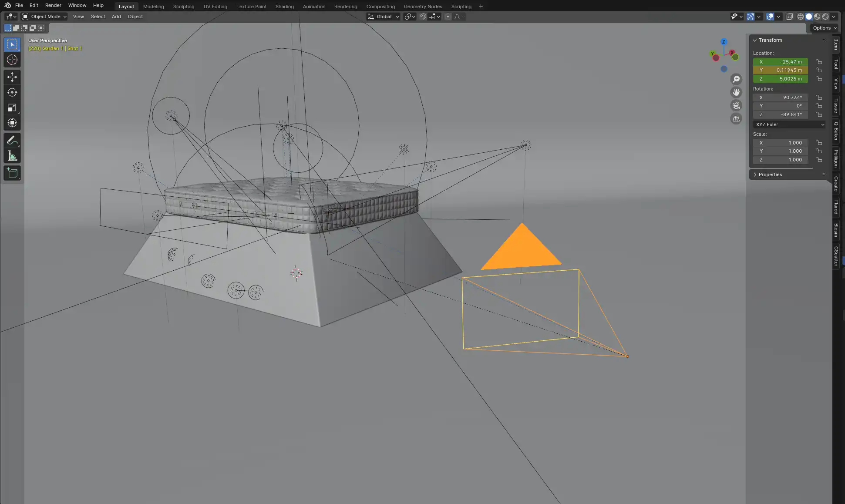Image resolution: width=845 pixels, height=504 pixels.
Task: Switch to Material Preview shading
Action: pos(817,17)
